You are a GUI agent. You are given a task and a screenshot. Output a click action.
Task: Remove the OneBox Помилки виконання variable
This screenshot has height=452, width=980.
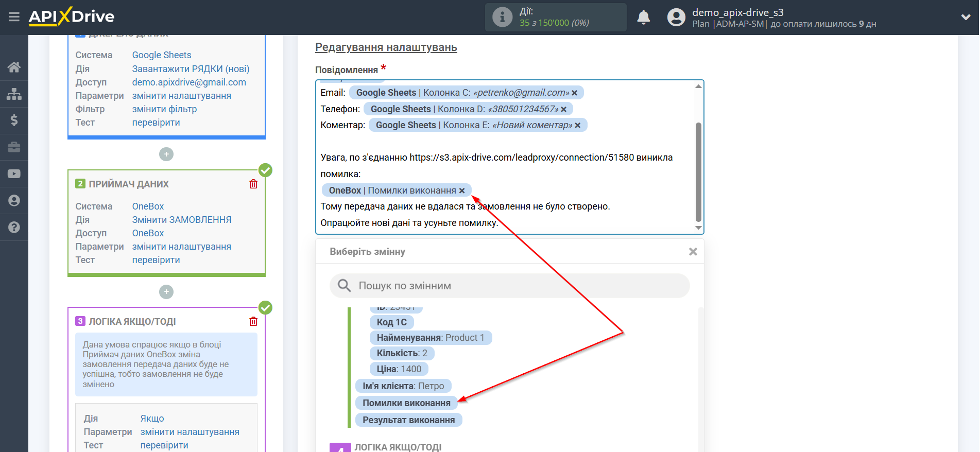point(462,191)
